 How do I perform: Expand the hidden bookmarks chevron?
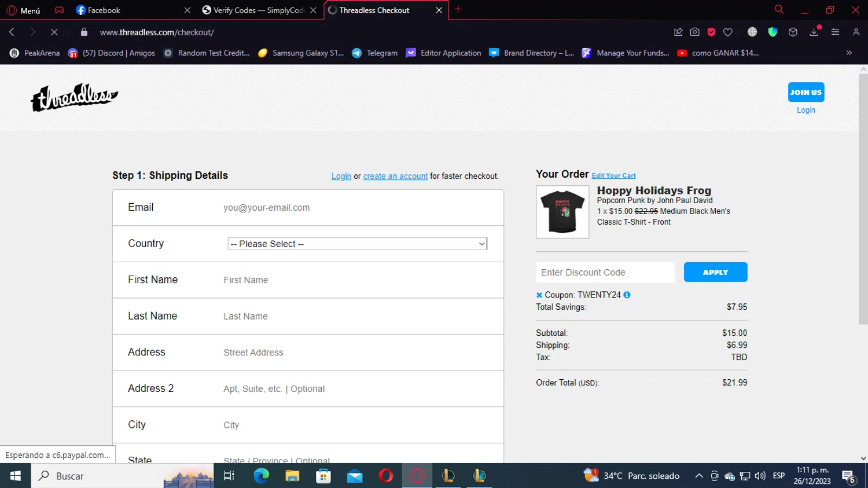[x=849, y=53]
